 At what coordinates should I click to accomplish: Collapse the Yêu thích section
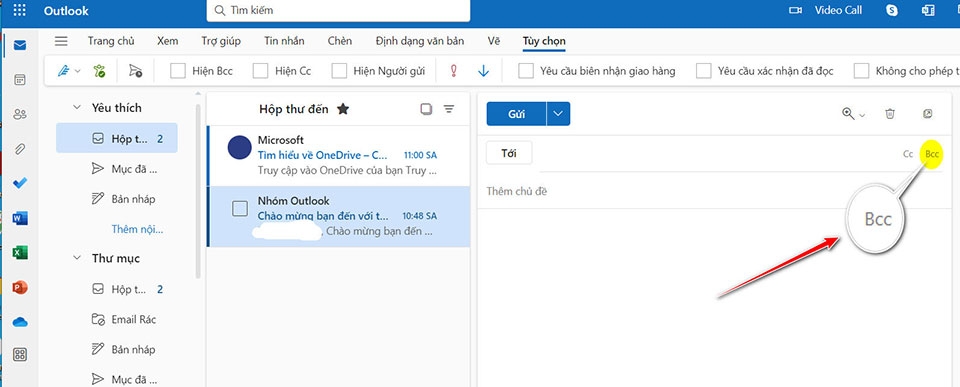pyautogui.click(x=77, y=108)
